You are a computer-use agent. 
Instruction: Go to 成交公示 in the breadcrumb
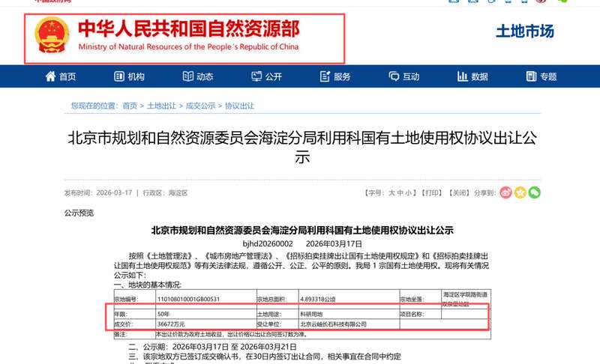coord(200,106)
